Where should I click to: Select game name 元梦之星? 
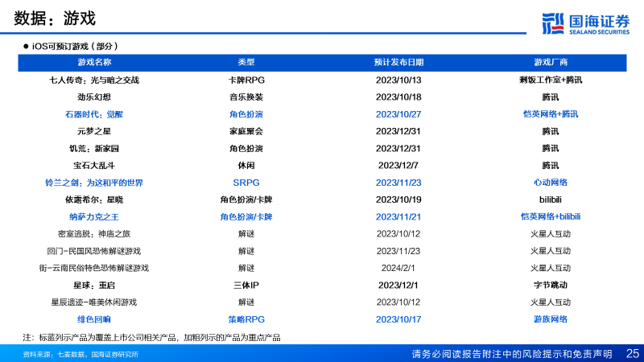point(94,131)
